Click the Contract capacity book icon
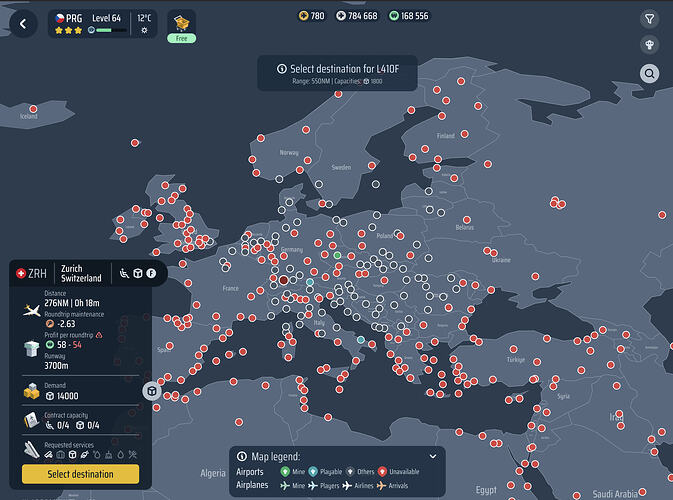This screenshot has height=500, width=673. [32, 420]
